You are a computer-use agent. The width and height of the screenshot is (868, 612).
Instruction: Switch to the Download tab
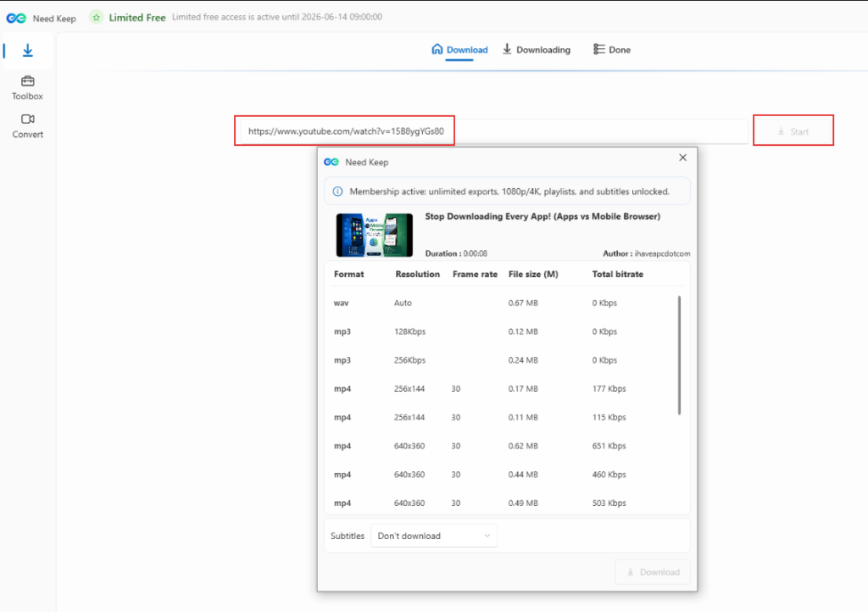(459, 50)
